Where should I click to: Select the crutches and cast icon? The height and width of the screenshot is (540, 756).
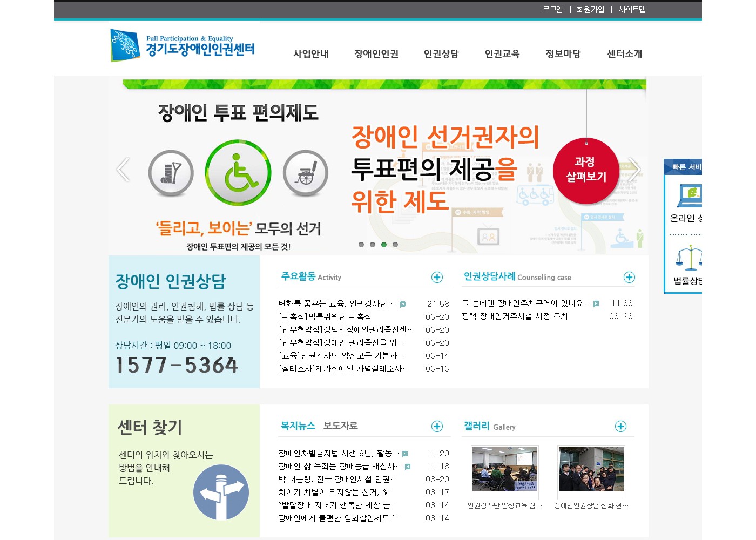(171, 173)
